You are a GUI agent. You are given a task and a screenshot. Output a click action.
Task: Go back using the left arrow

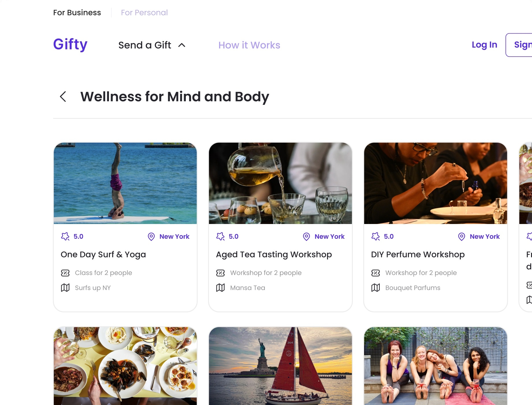(63, 96)
